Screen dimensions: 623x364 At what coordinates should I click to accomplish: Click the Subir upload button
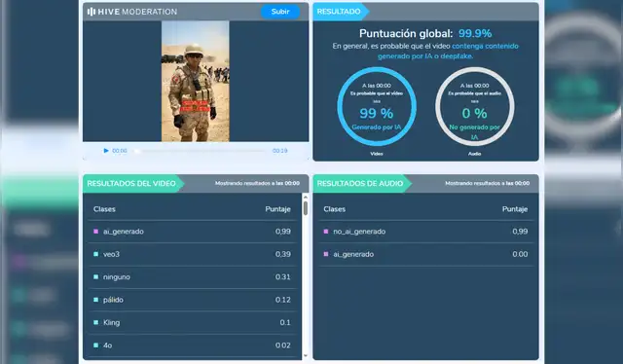pyautogui.click(x=280, y=12)
